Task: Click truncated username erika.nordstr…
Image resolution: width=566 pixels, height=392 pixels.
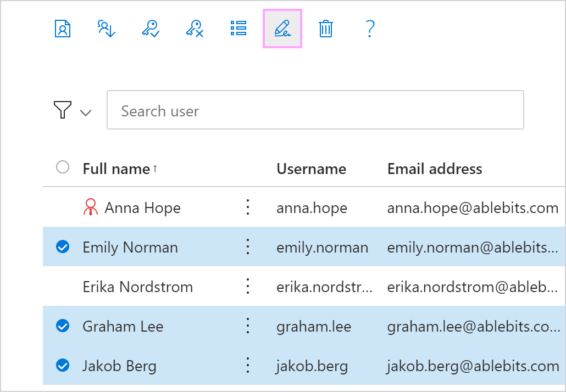Action: [324, 287]
